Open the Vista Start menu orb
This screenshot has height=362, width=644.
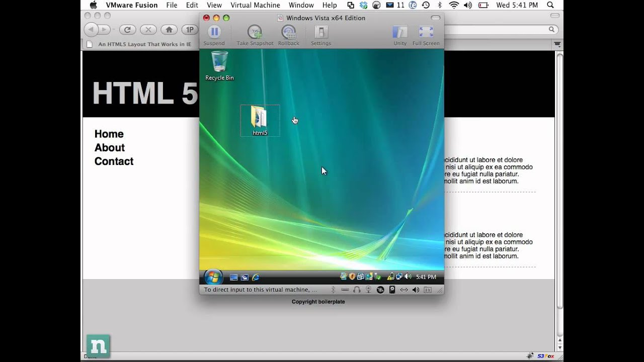[x=213, y=277]
